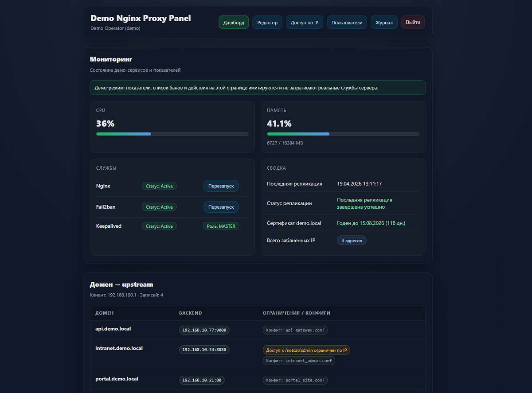Image resolution: width=532 pixels, height=393 pixels.
Task: Click the Конфиг: portal_site.conf tag
Action: [x=295, y=380]
